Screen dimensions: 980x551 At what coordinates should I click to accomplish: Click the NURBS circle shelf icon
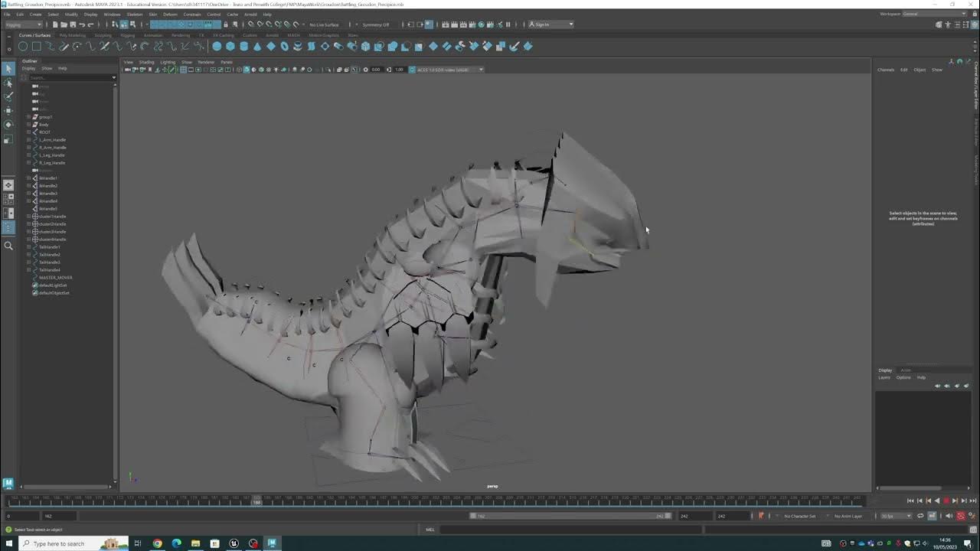[23, 47]
